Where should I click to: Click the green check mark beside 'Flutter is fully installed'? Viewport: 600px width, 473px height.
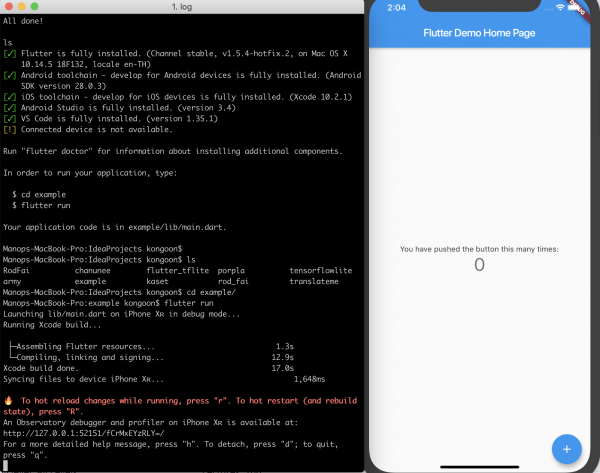click(10, 54)
